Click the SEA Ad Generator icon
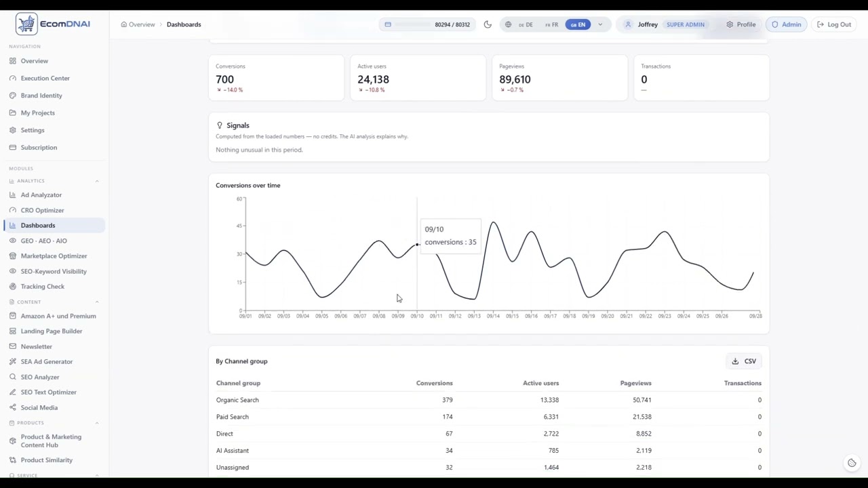This screenshot has height=488, width=868. (13, 361)
